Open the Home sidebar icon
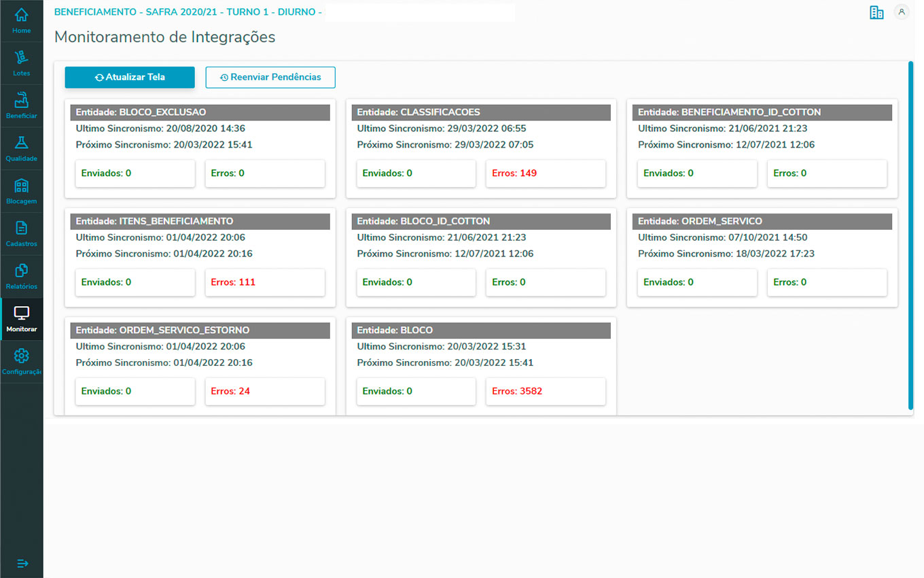The height and width of the screenshot is (578, 924). (x=21, y=15)
